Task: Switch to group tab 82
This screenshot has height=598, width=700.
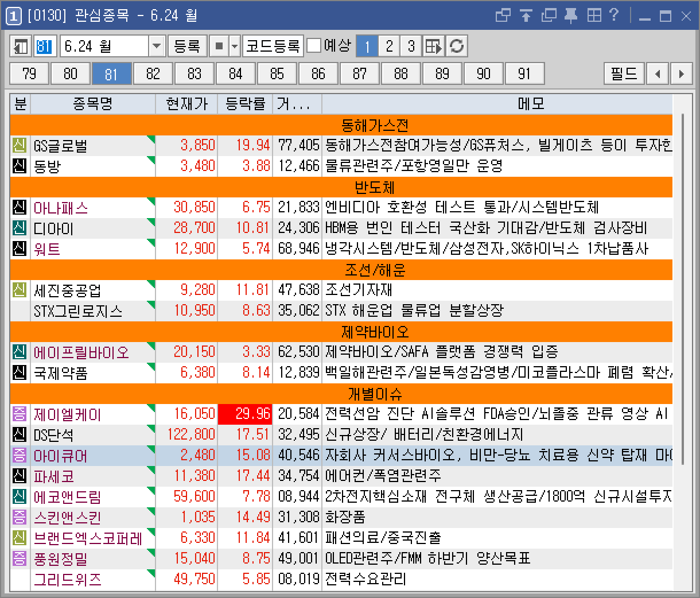Action: [x=153, y=73]
